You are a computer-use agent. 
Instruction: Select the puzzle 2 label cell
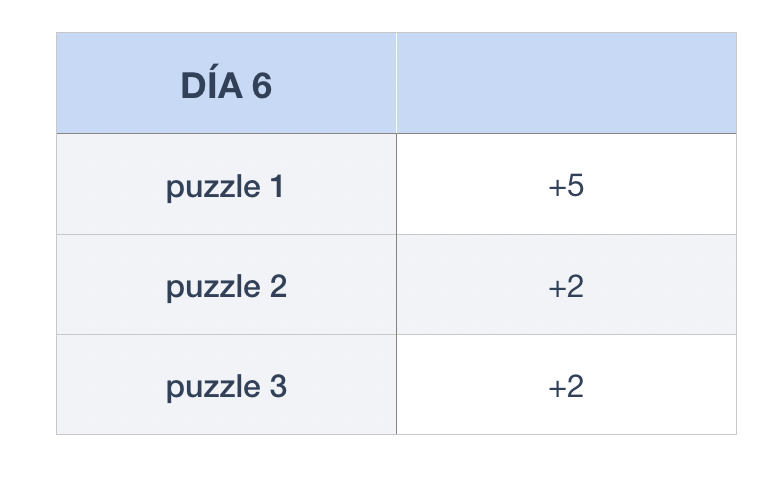(226, 286)
